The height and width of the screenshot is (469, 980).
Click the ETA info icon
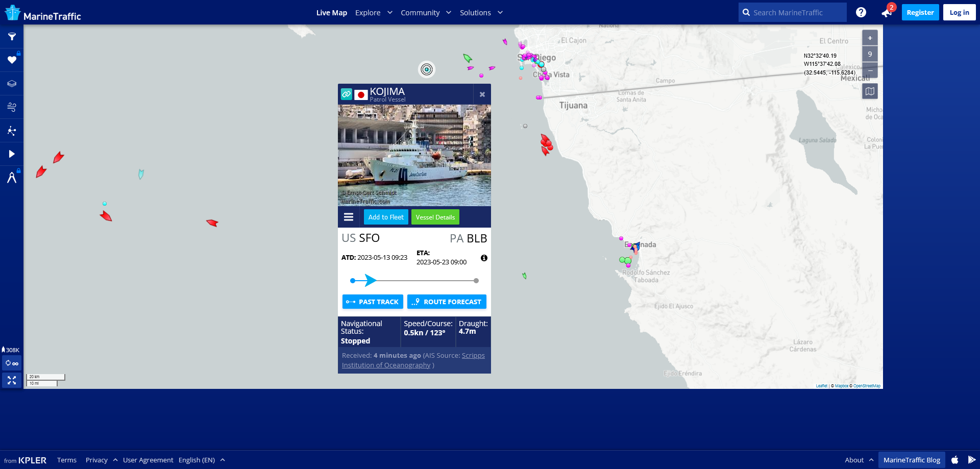484,258
